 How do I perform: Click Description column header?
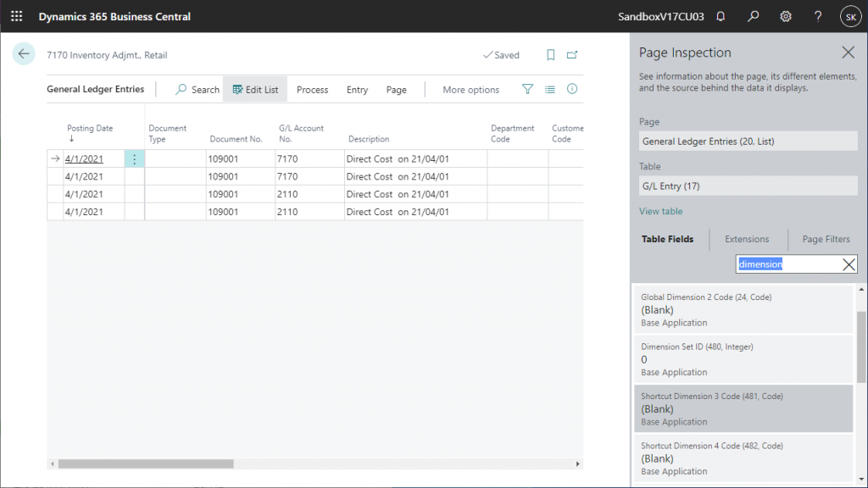coord(369,139)
